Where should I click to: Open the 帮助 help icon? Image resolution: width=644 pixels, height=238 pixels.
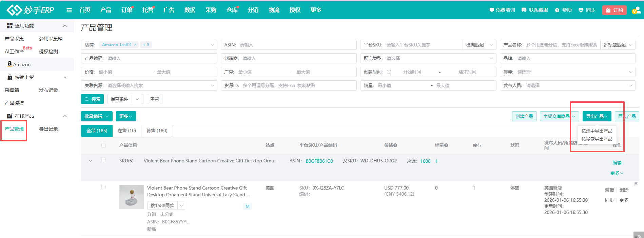click(557, 10)
